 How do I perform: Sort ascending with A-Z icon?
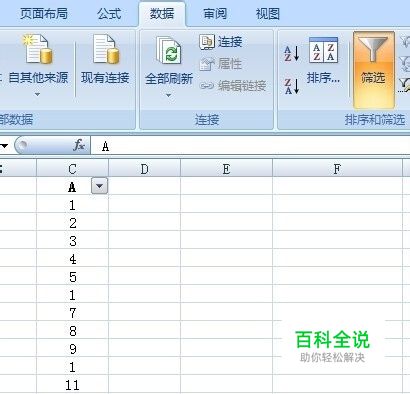(x=292, y=54)
